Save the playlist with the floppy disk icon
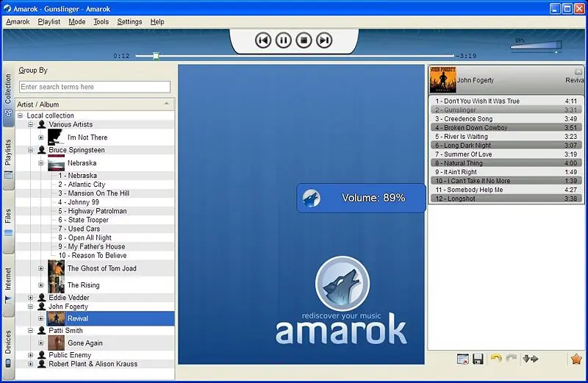Screen dimensions: 588x383 point(478,359)
